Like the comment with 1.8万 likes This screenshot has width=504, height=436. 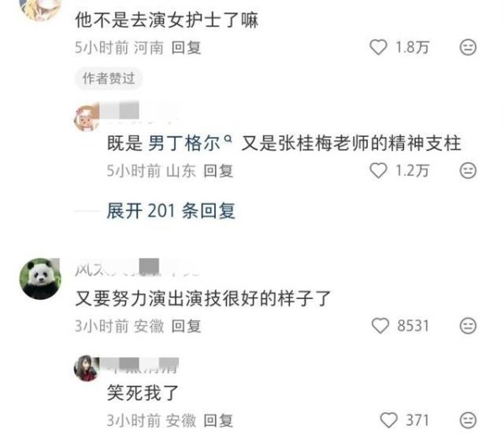[x=378, y=47]
